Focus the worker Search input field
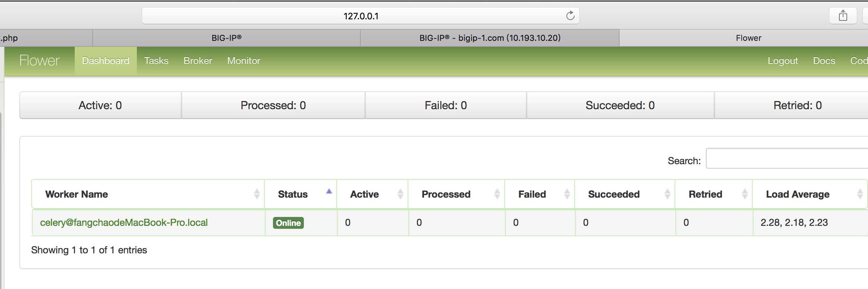Screen dimensions: 868x289 787,159
